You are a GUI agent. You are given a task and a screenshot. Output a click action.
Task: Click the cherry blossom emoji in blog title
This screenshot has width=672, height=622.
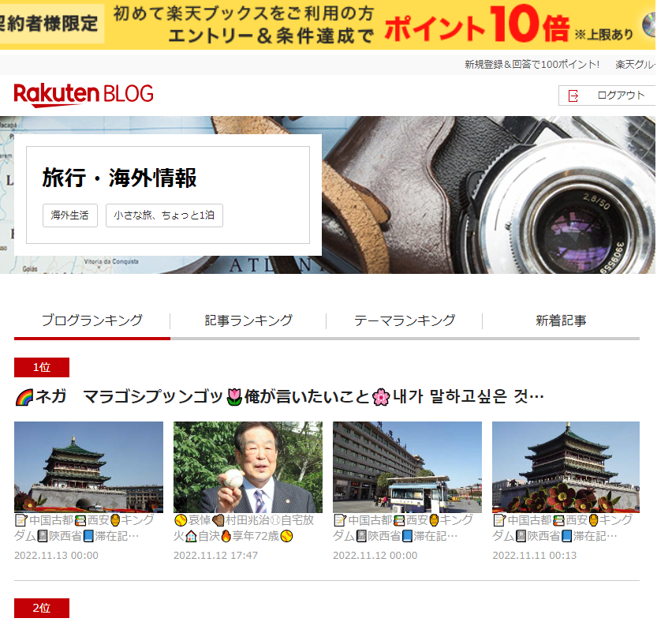click(381, 397)
